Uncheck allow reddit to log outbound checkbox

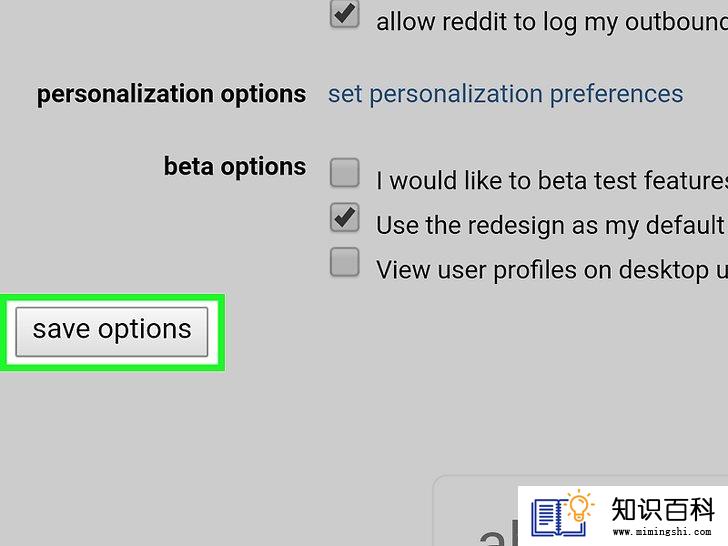(344, 14)
